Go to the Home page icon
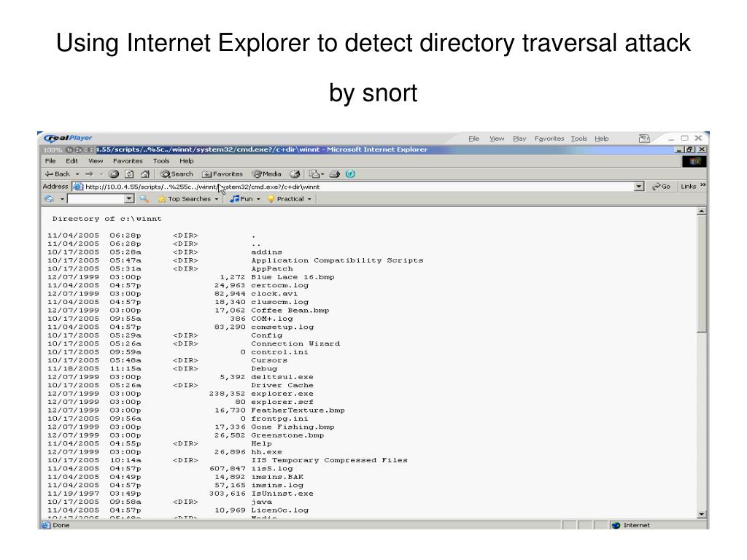The image size is (747, 560). [145, 174]
